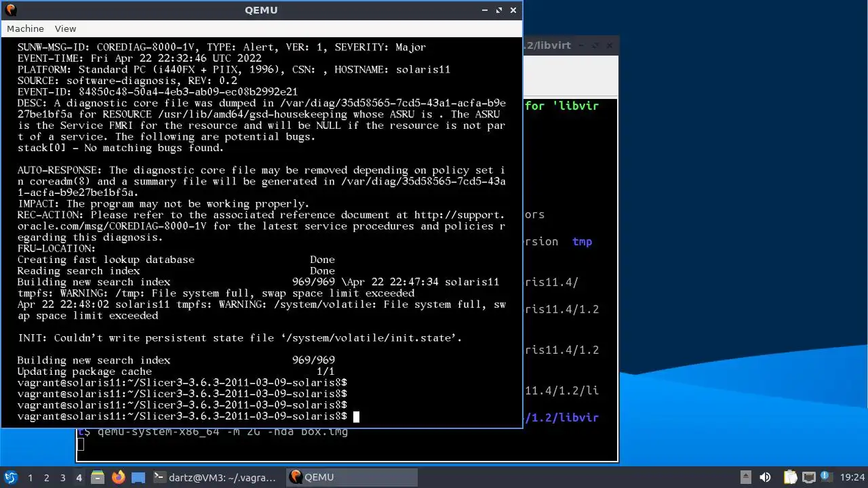Open the volume control tray icon
868x488 pixels.
click(x=765, y=477)
